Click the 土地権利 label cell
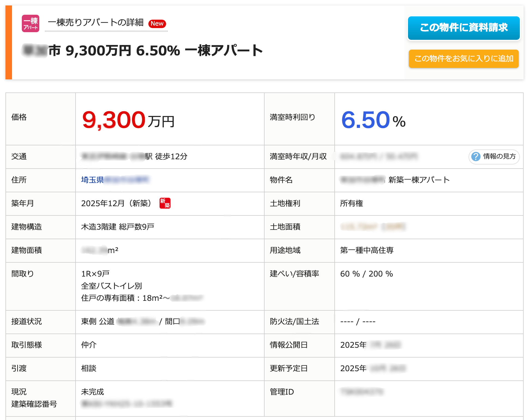This screenshot has width=528, height=420. [x=299, y=204]
